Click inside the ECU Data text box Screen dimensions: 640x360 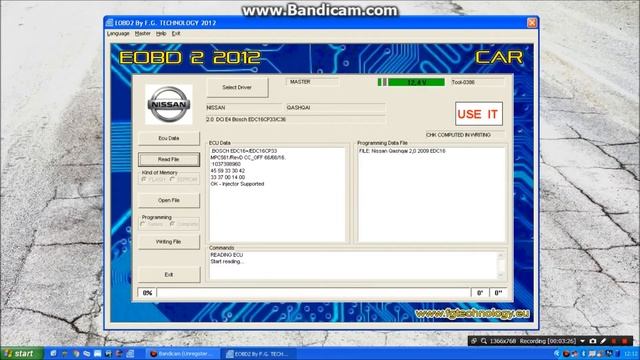(x=277, y=195)
